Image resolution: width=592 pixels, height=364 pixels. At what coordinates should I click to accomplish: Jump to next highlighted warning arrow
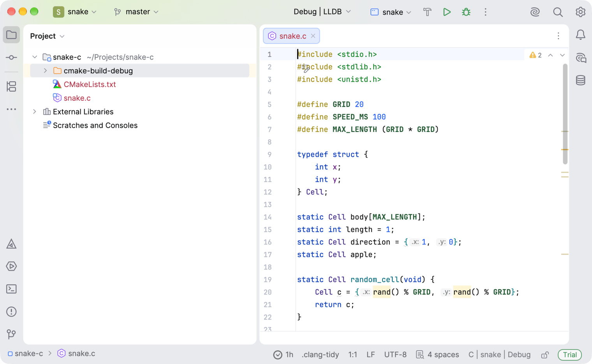pos(562,55)
